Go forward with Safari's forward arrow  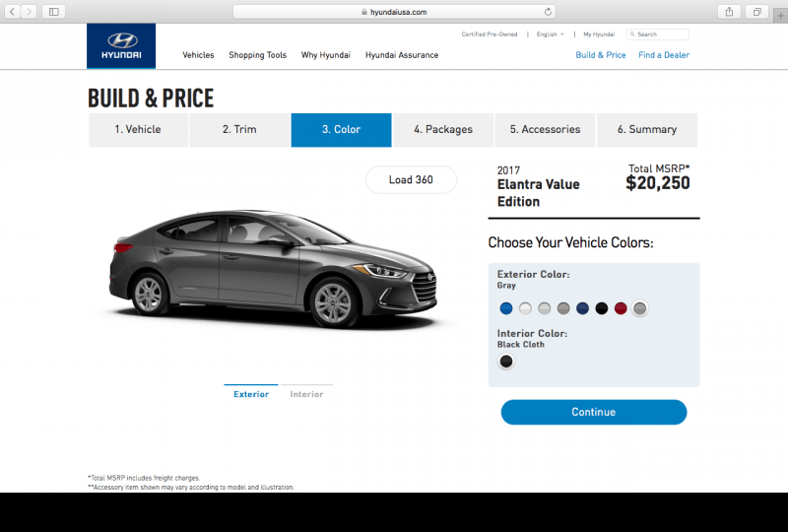click(30, 12)
